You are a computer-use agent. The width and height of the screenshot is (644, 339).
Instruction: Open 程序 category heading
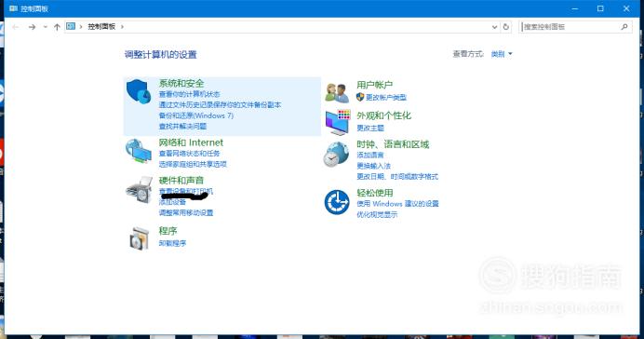168,231
